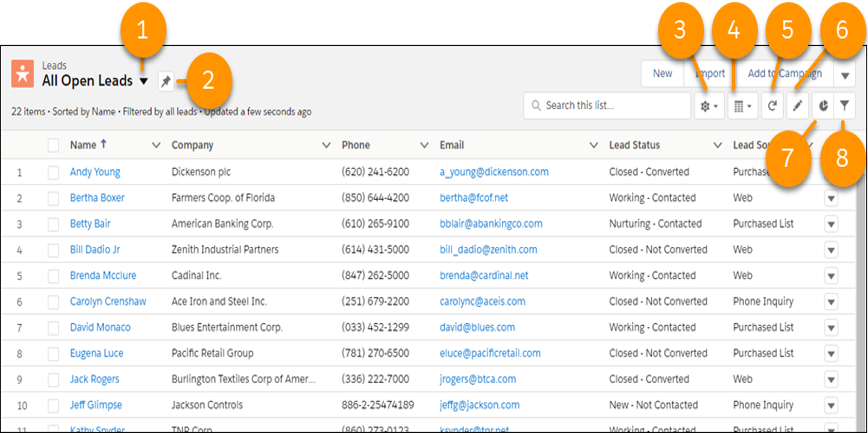Click the pencil edit list icon
Viewport: 868px width, 433px height.
coord(797,106)
